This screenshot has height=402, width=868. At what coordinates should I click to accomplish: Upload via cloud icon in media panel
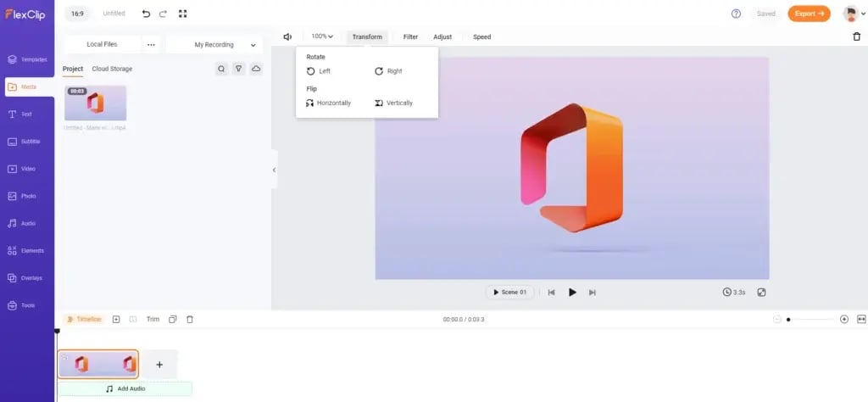pyautogui.click(x=256, y=69)
